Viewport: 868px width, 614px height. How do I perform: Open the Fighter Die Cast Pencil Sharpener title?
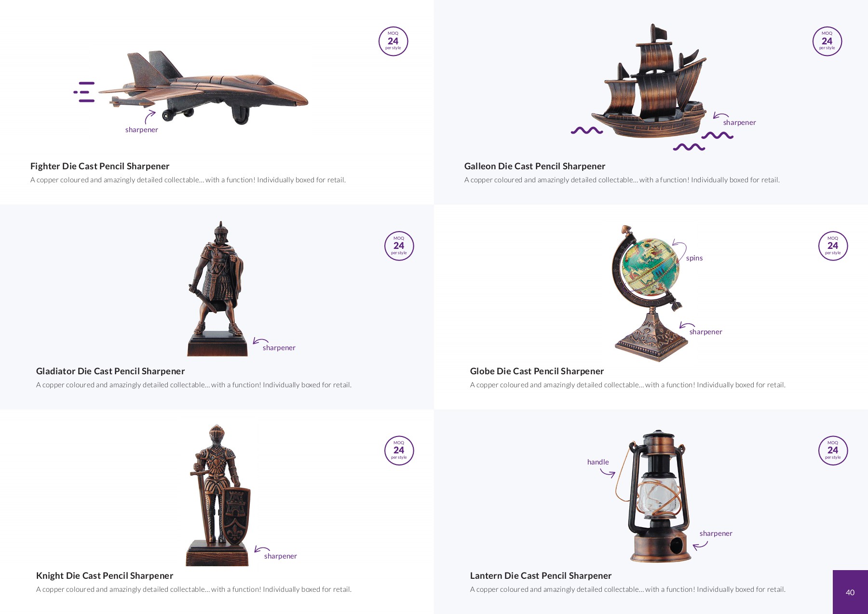pyautogui.click(x=100, y=166)
